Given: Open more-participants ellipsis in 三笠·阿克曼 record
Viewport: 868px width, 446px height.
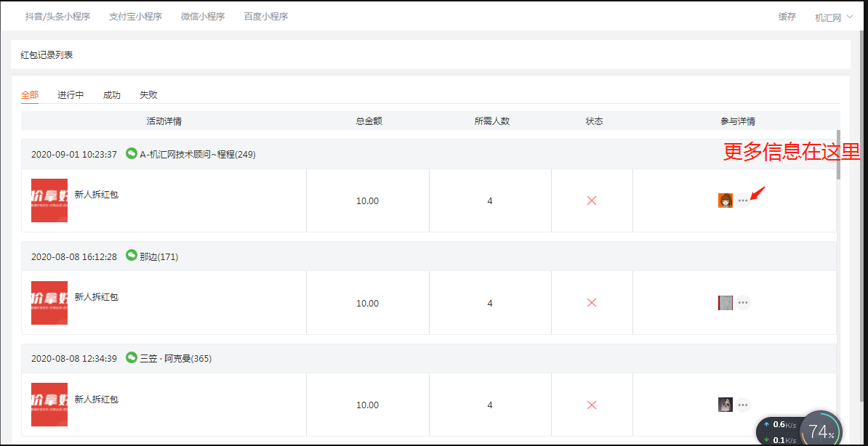Looking at the screenshot, I should [743, 405].
